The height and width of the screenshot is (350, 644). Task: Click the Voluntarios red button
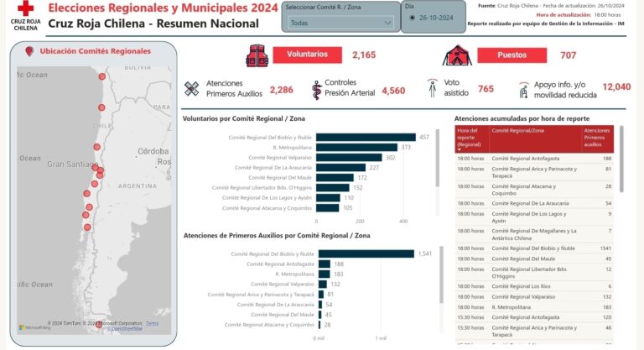pos(307,55)
